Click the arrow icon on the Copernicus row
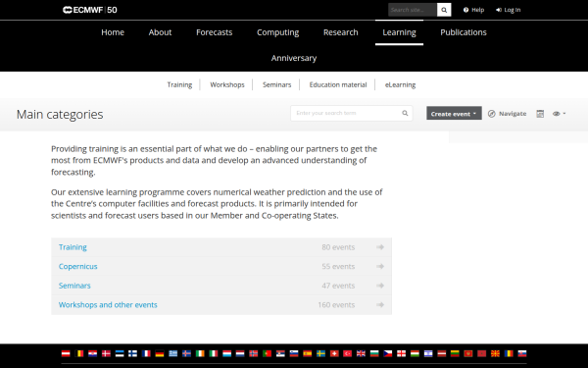 [x=380, y=266]
